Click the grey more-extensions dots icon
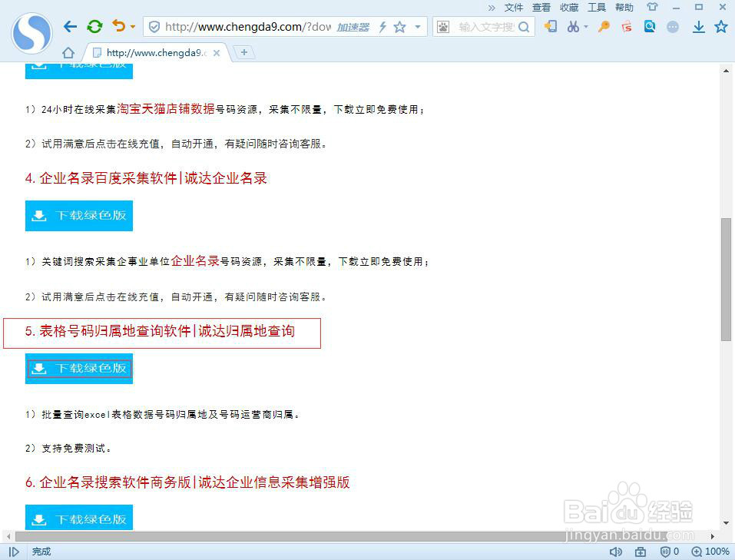This screenshot has height=560, width=735. (x=673, y=27)
